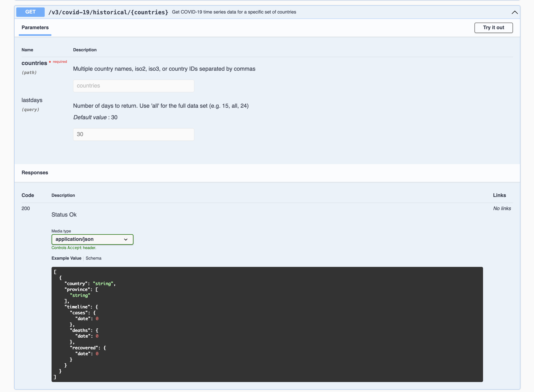Click the Try it out button
This screenshot has width=534, height=392.
(493, 28)
